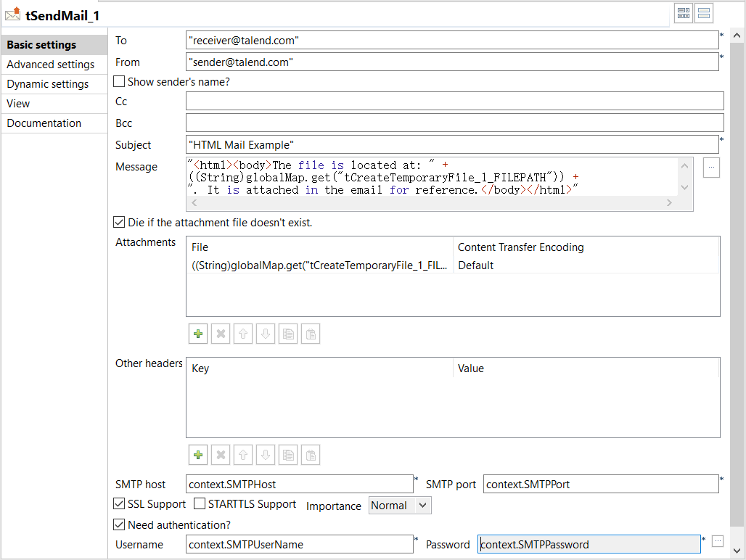Open Message editor with ellipsis button

pyautogui.click(x=711, y=168)
